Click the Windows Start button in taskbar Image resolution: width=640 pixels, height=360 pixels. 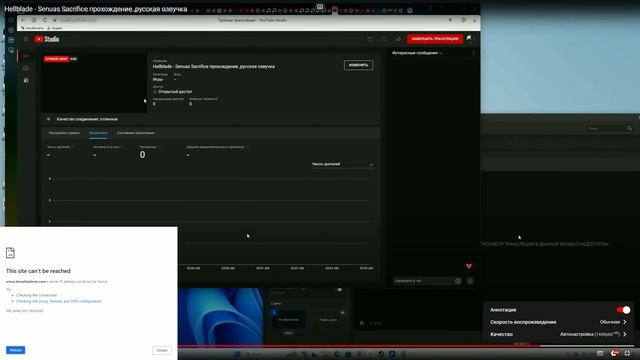(x=237, y=354)
